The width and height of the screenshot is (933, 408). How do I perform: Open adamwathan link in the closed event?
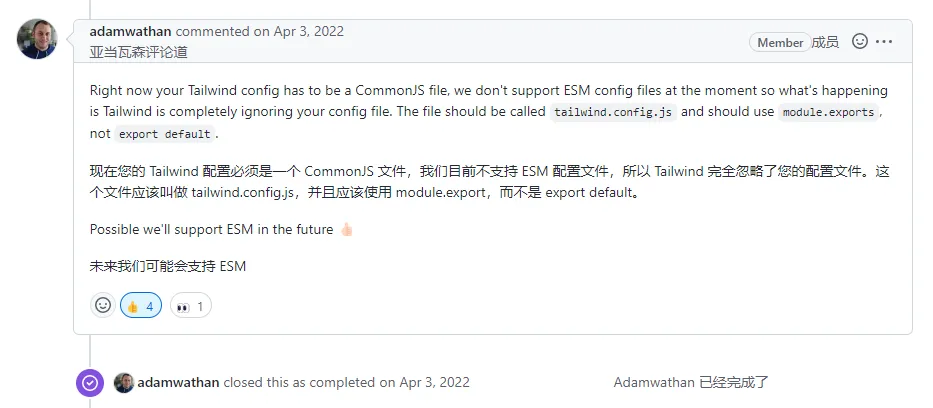[178, 383]
